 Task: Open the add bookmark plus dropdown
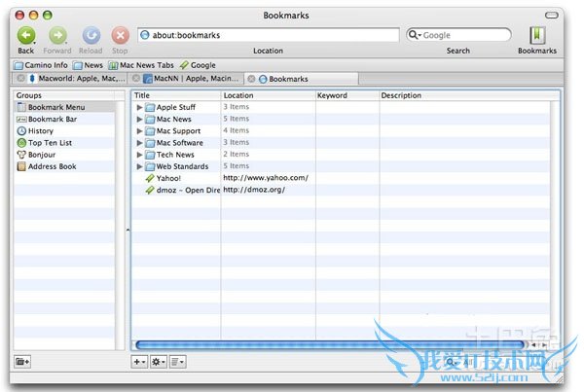coord(139,362)
